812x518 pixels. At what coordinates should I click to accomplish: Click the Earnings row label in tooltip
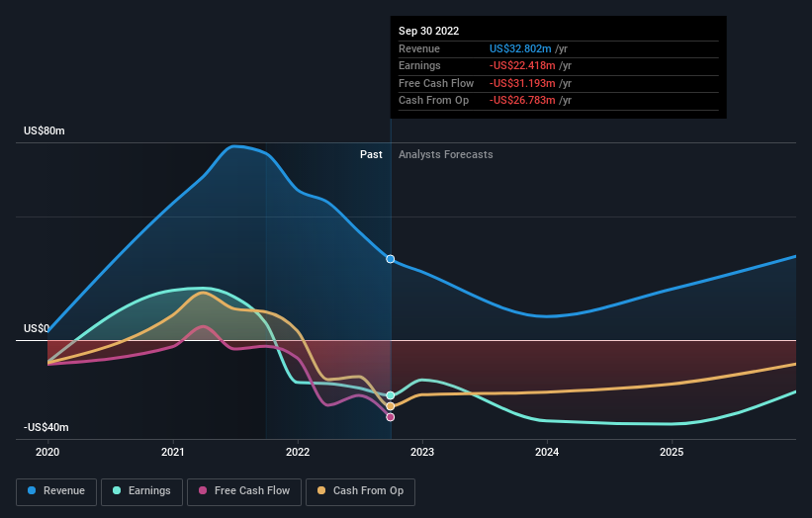click(x=419, y=65)
